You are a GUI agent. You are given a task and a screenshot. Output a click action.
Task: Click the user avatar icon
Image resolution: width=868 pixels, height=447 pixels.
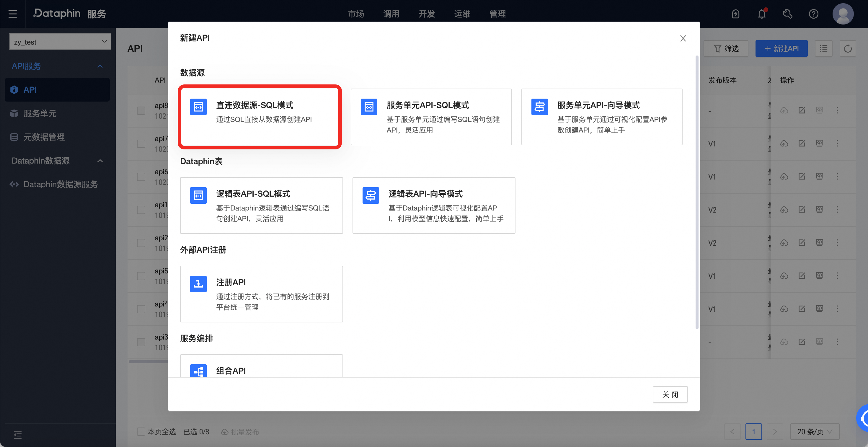pyautogui.click(x=843, y=14)
